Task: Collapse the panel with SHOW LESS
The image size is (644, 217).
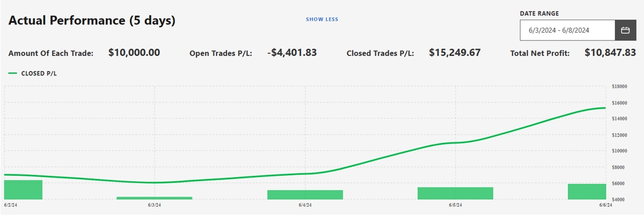Action: (322, 19)
